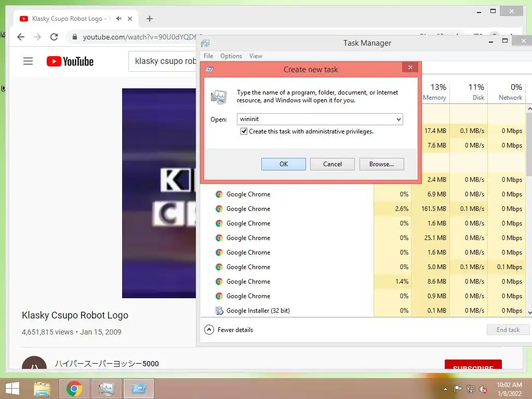532x399 pixels.
Task: Switch to Create new task taskbar button
Action: (138, 389)
